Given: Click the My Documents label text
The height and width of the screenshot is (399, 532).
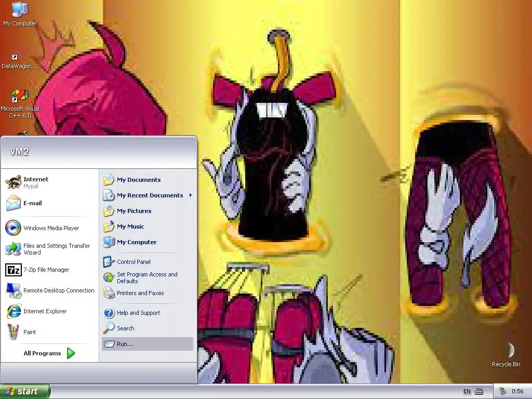Looking at the screenshot, I should [x=139, y=180].
